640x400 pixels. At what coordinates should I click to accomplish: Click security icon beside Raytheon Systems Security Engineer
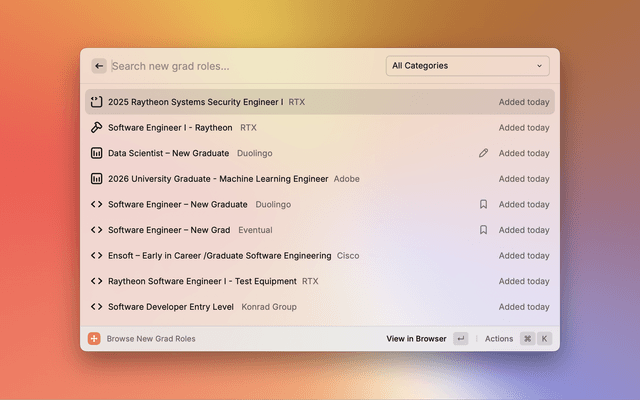[96, 102]
